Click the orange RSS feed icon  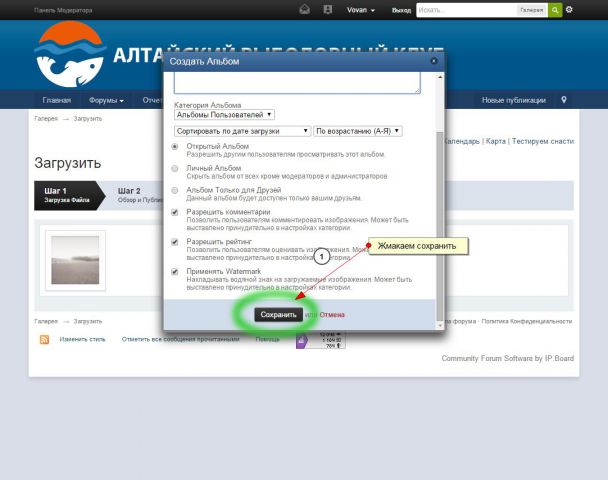click(x=44, y=340)
